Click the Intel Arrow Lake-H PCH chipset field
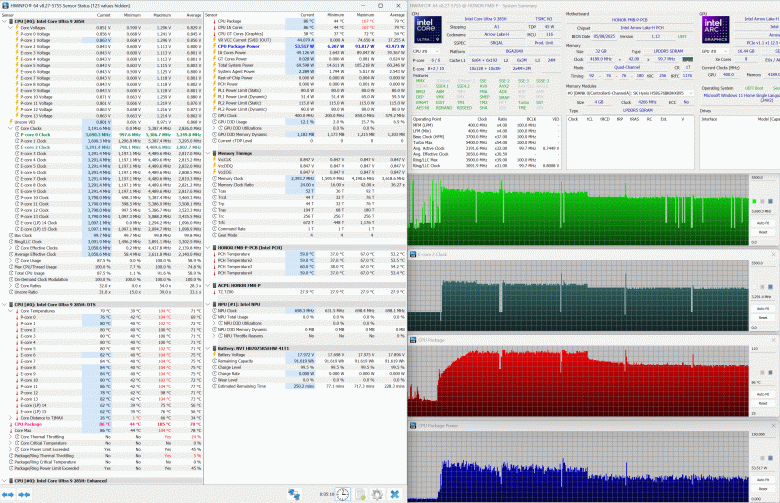 coord(642,28)
